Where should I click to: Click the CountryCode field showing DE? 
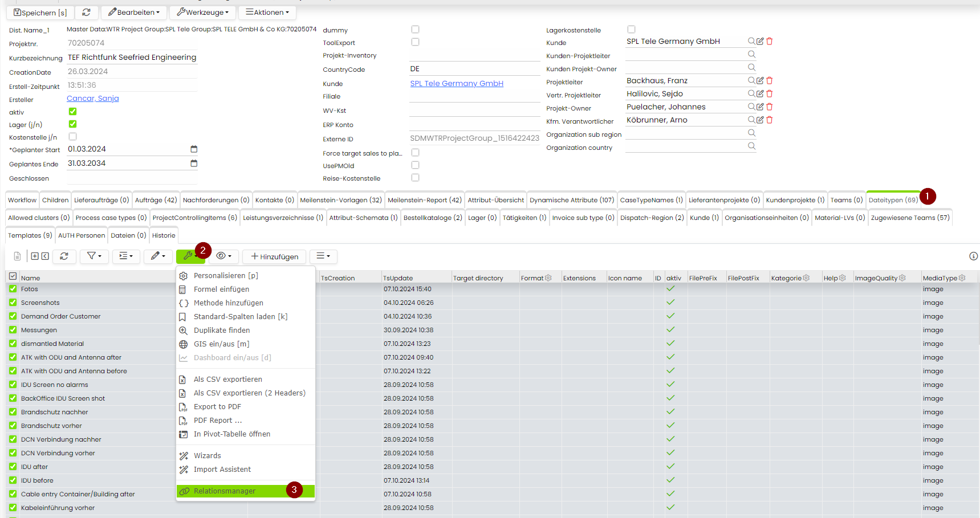click(x=474, y=68)
